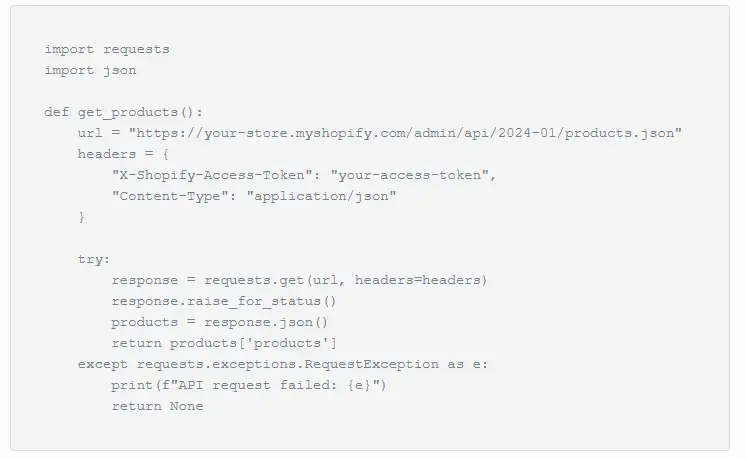
Task: Click the response.raise_for_status() line
Action: tap(224, 301)
